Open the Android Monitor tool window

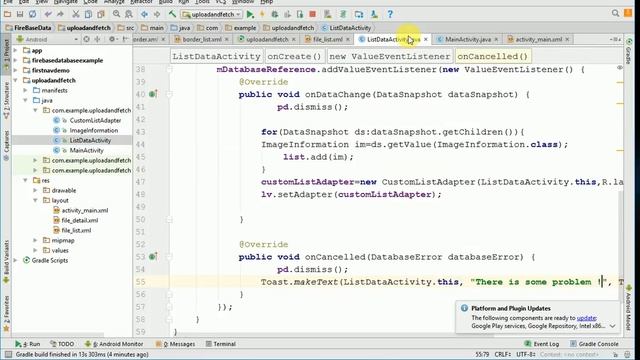(114, 344)
